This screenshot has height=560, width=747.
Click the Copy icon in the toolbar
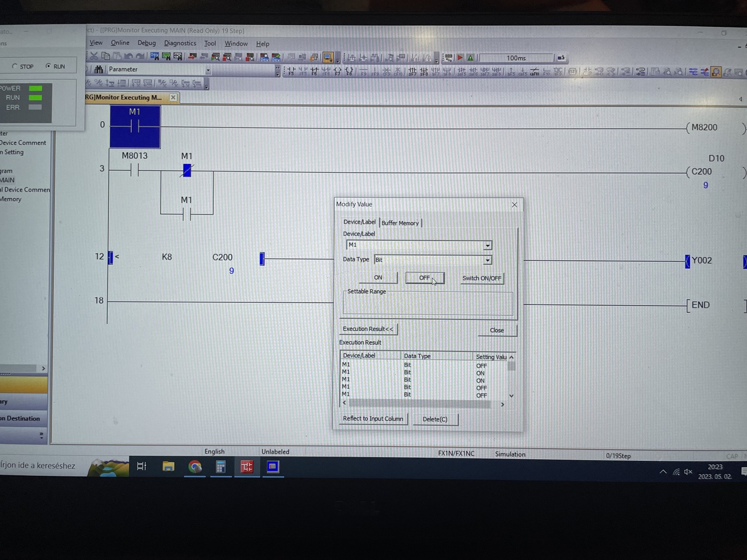point(105,56)
